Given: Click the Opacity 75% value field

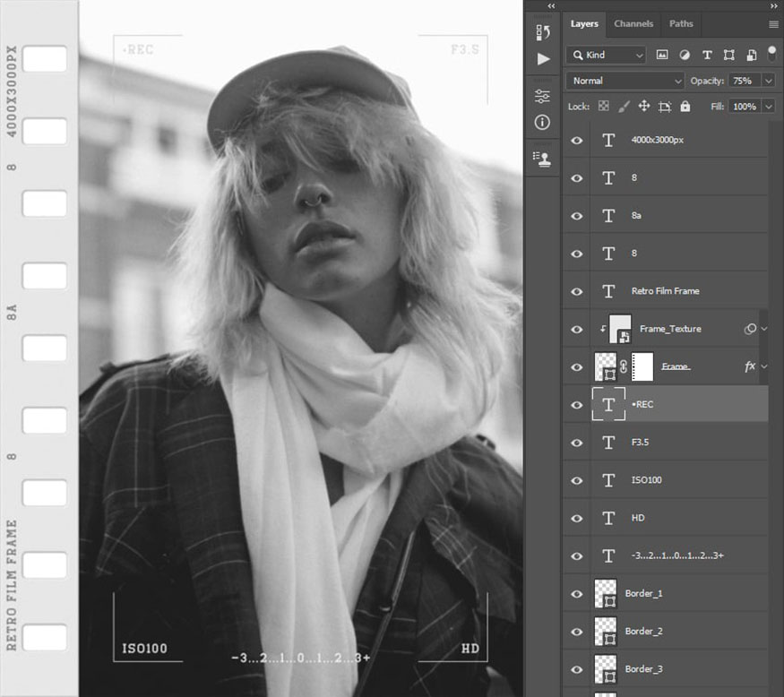Looking at the screenshot, I should pyautogui.click(x=745, y=81).
